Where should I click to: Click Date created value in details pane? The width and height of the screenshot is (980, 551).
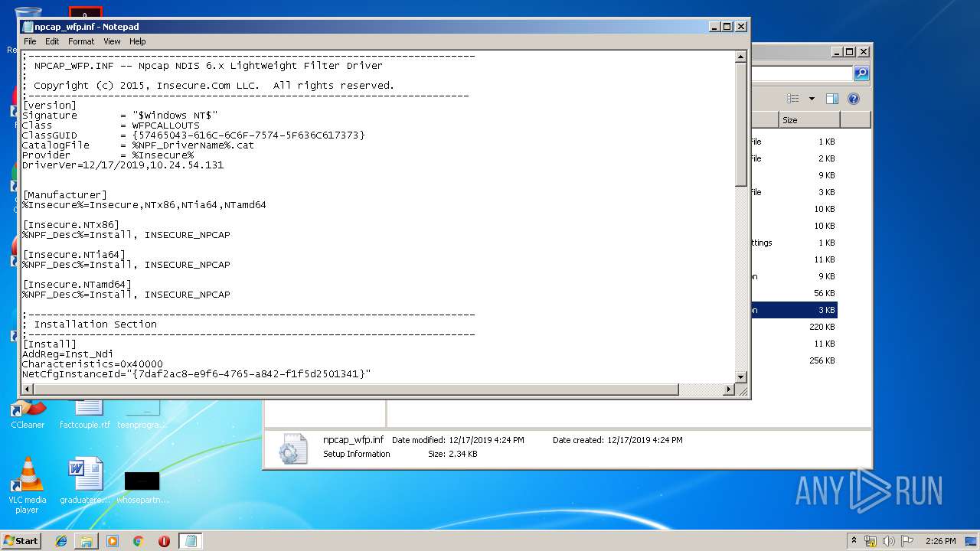point(645,440)
